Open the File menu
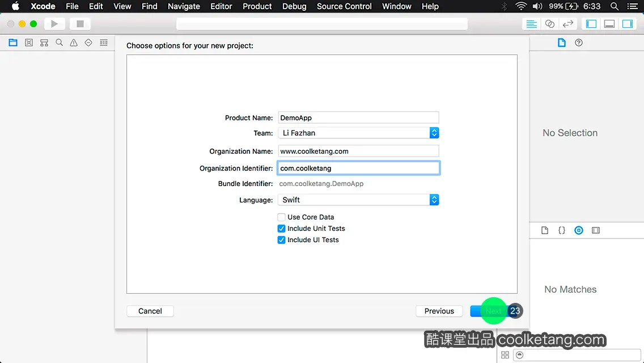 coord(73,6)
